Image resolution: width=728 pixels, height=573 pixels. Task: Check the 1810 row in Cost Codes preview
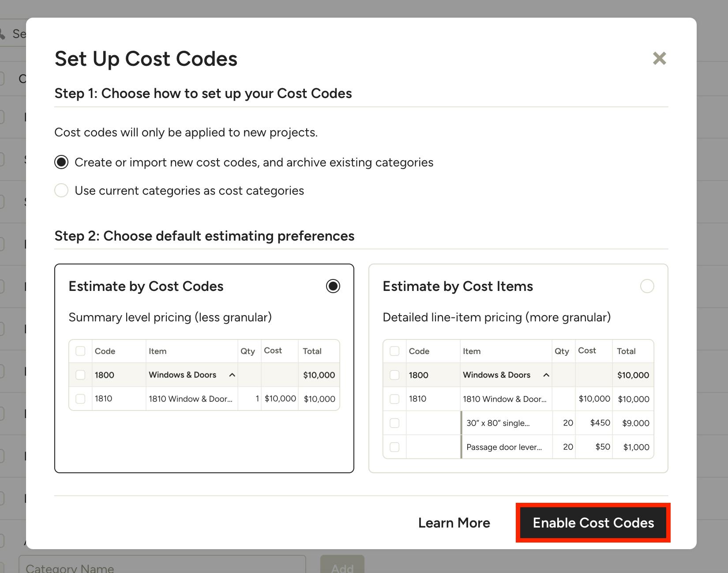coord(80,399)
